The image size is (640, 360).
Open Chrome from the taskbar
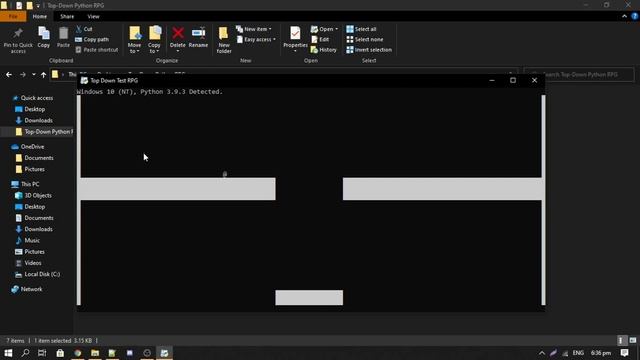coord(78,353)
